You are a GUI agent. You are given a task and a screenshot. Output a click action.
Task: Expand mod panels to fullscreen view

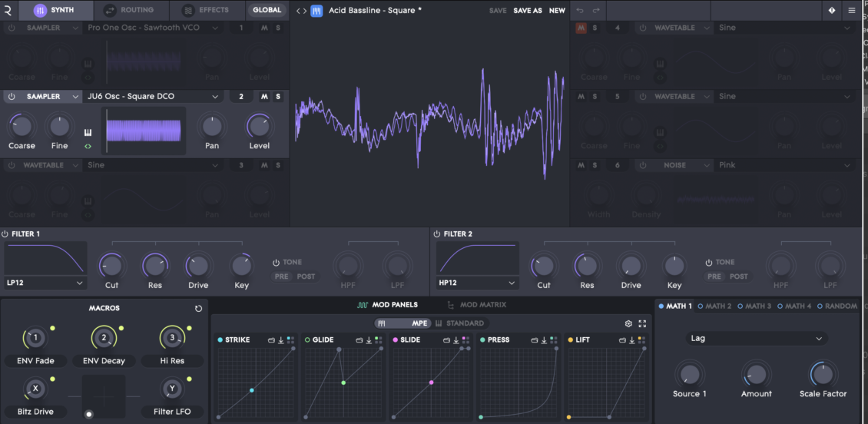643,324
